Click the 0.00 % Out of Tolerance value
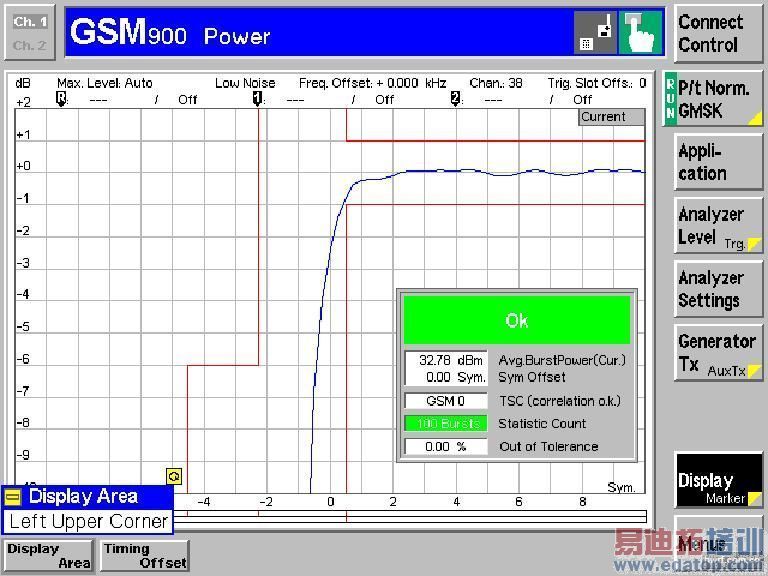Image resolution: width=768 pixels, height=576 pixels. point(446,447)
